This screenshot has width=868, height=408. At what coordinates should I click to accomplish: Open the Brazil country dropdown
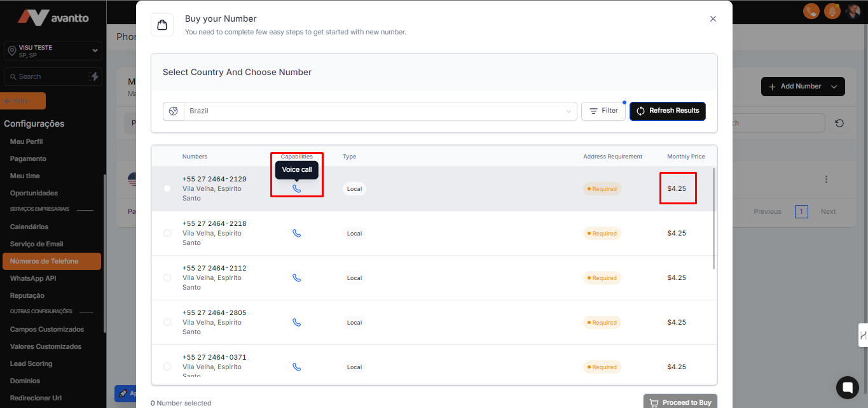380,111
